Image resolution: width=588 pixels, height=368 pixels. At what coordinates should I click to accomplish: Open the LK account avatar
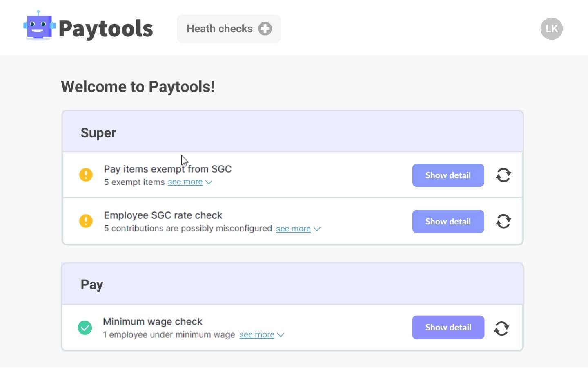click(x=551, y=28)
